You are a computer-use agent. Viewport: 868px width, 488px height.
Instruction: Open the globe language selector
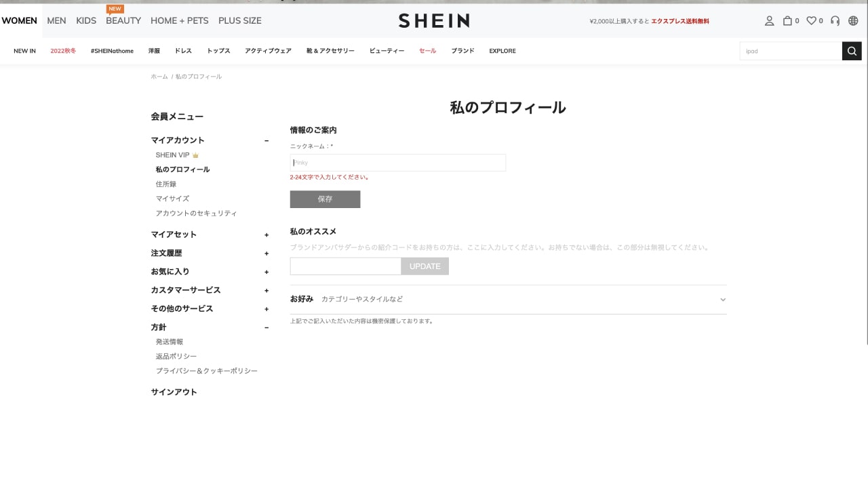pyautogui.click(x=853, y=21)
